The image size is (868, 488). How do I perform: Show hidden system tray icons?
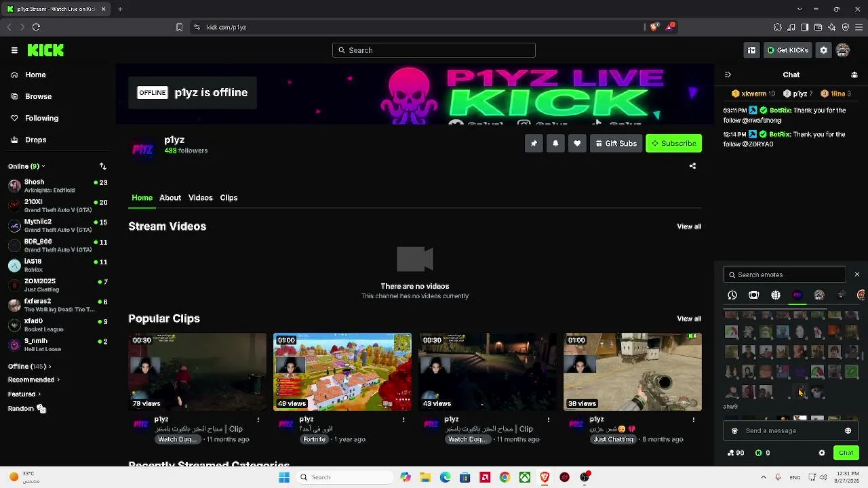(x=764, y=477)
